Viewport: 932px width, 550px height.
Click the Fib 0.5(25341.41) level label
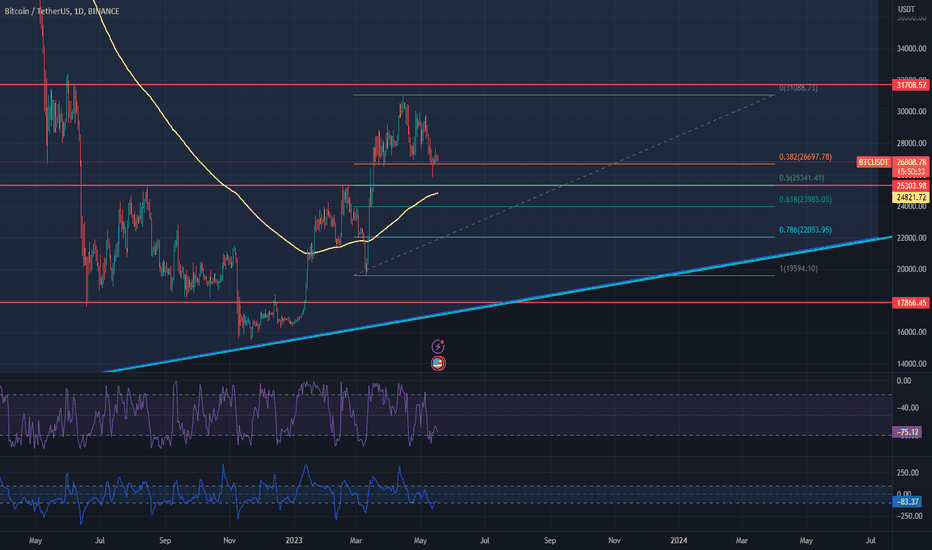(802, 178)
